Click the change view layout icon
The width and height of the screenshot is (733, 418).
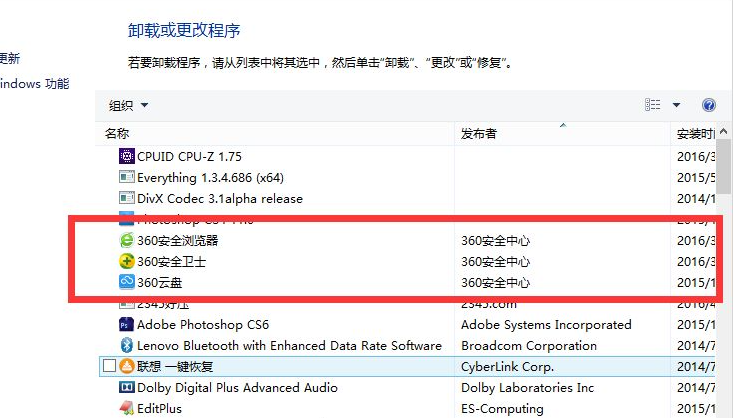[653, 105]
